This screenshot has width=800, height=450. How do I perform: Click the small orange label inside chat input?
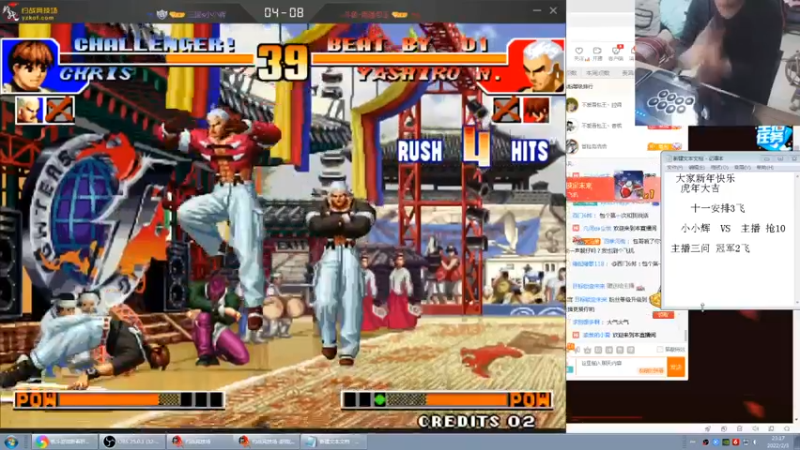[x=651, y=371]
